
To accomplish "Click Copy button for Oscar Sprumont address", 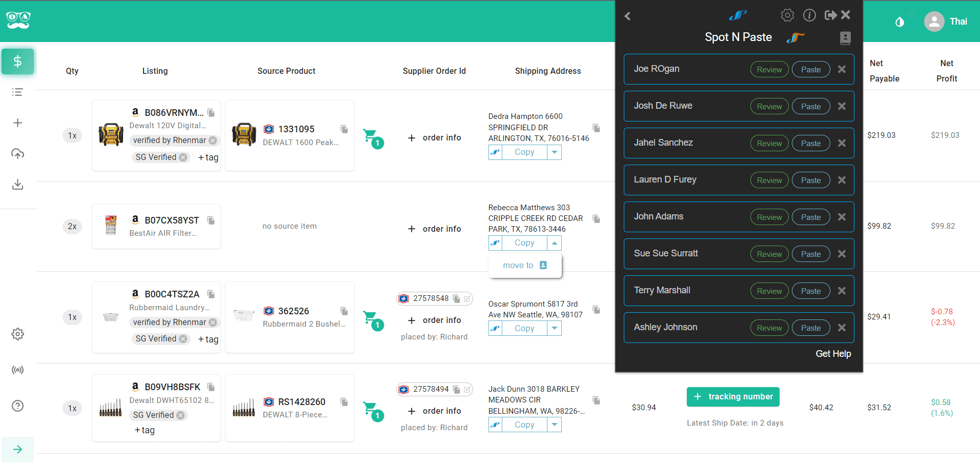I will coord(524,329).
